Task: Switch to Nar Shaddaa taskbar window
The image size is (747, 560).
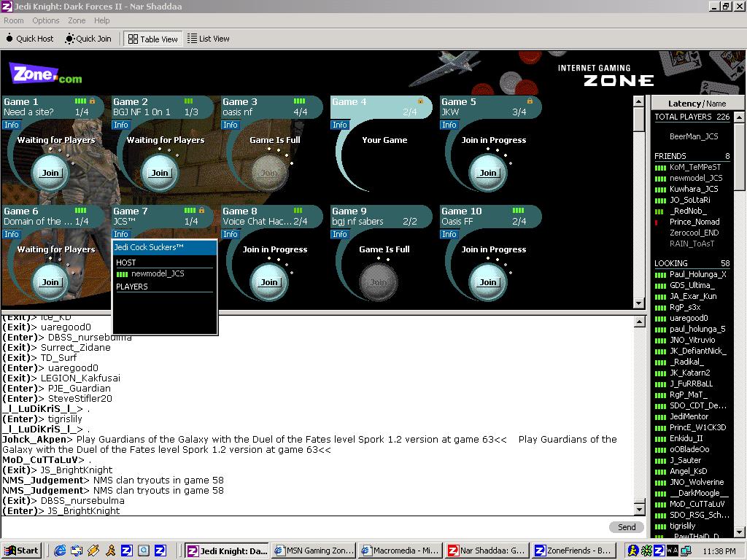Action: point(487,551)
